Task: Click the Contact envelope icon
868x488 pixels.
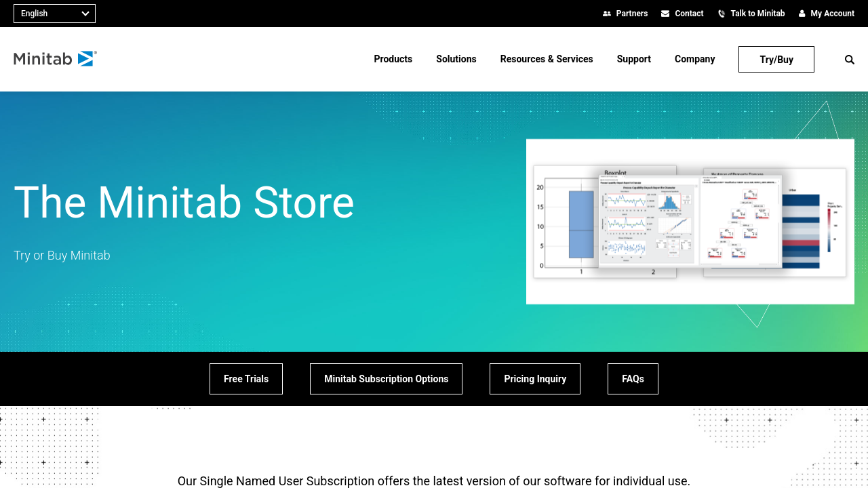Action: pos(665,14)
